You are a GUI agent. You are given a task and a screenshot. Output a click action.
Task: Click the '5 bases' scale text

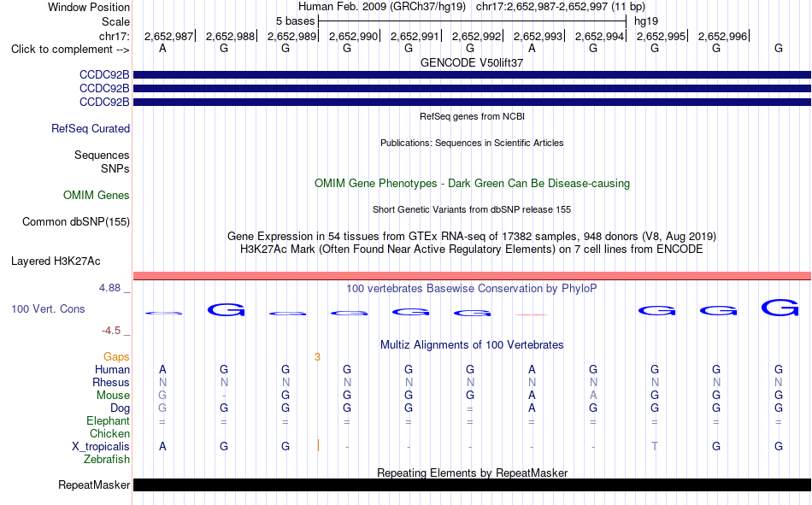click(x=295, y=21)
